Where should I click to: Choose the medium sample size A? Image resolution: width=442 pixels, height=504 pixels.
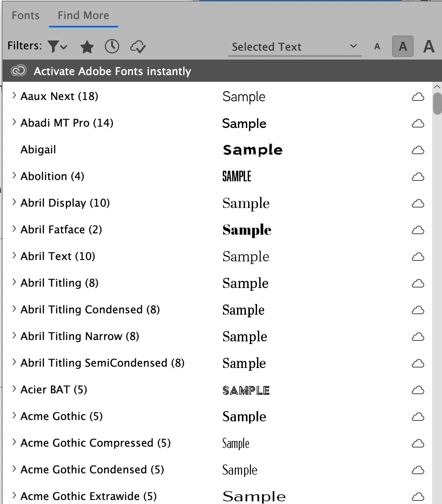coord(403,46)
